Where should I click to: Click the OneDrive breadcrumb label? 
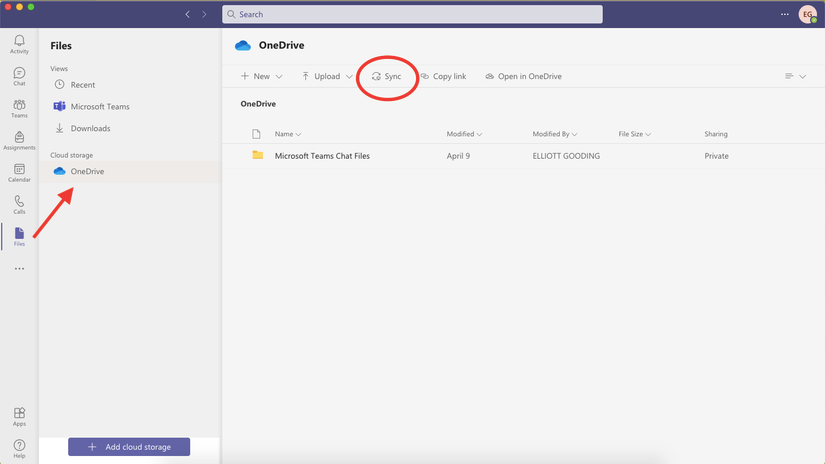[258, 104]
